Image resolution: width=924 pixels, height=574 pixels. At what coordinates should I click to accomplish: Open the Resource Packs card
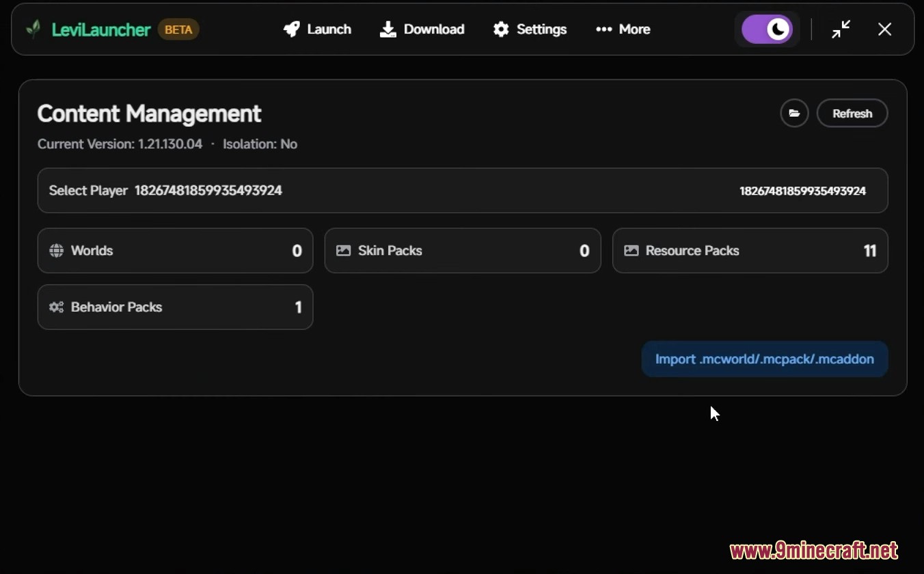point(750,251)
